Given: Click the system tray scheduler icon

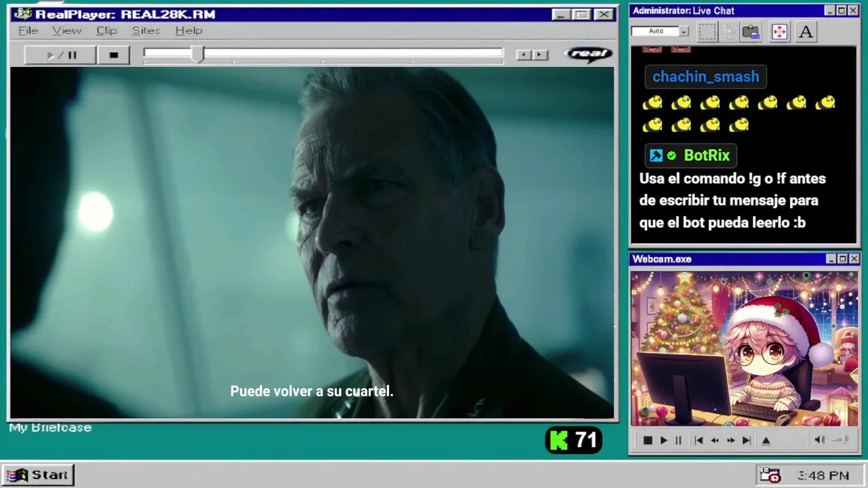Looking at the screenshot, I should click(x=770, y=475).
